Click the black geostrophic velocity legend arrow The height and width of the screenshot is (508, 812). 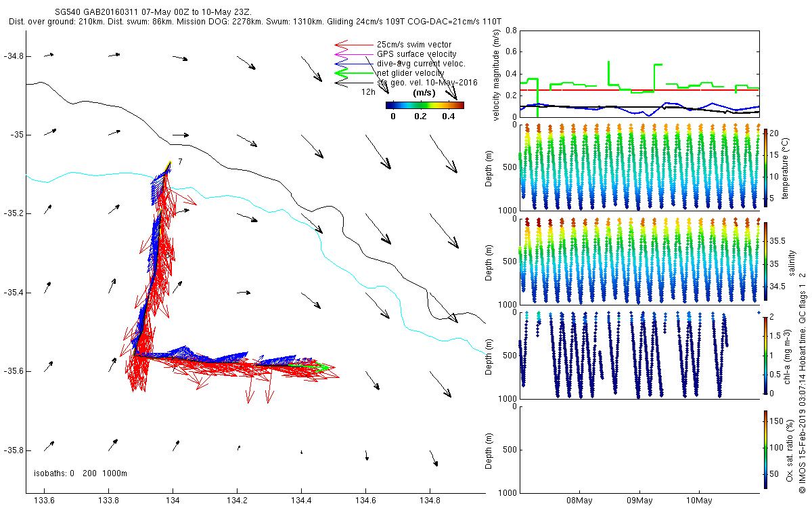[354, 83]
